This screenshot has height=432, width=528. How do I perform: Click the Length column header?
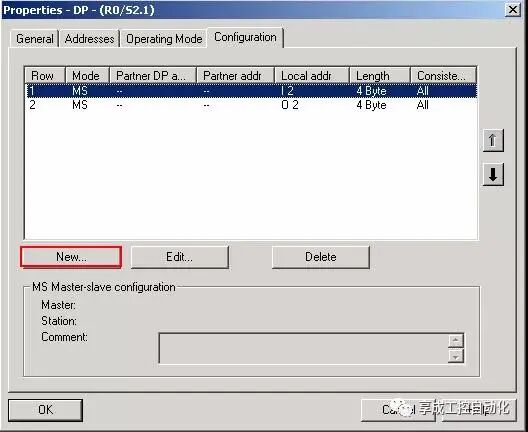click(380, 75)
